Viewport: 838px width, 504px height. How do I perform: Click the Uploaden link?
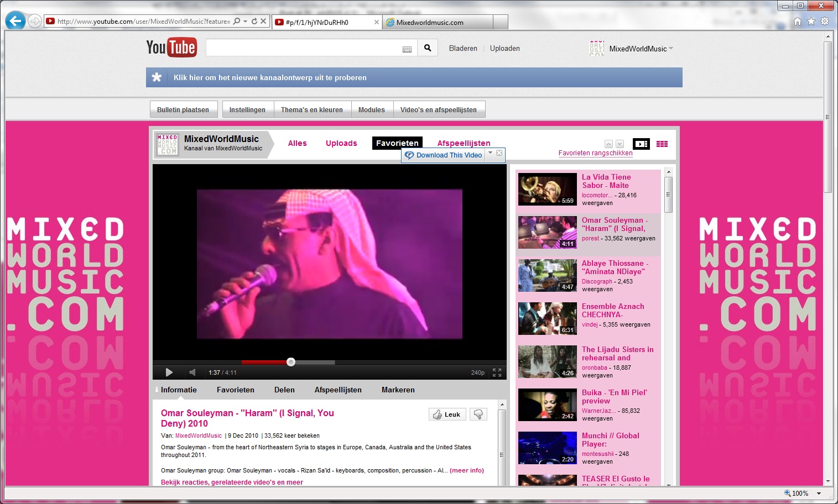click(x=505, y=49)
